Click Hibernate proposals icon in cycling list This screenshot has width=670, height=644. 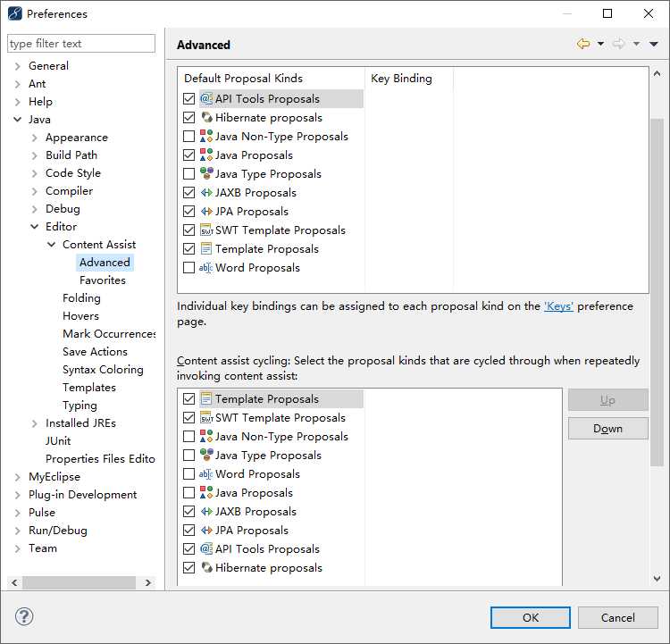pyautogui.click(x=206, y=567)
